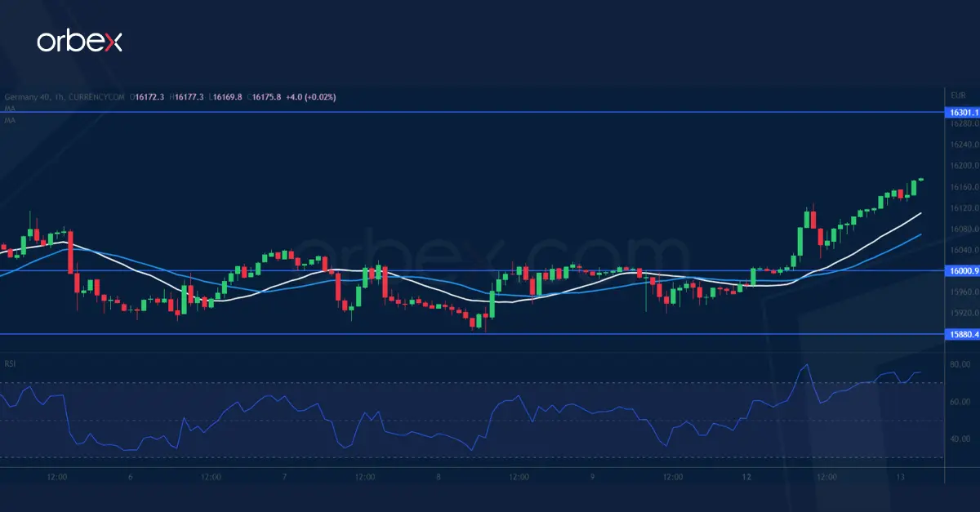This screenshot has height=512, width=980.
Task: Select the high price value 16177.3
Action: pos(188,97)
